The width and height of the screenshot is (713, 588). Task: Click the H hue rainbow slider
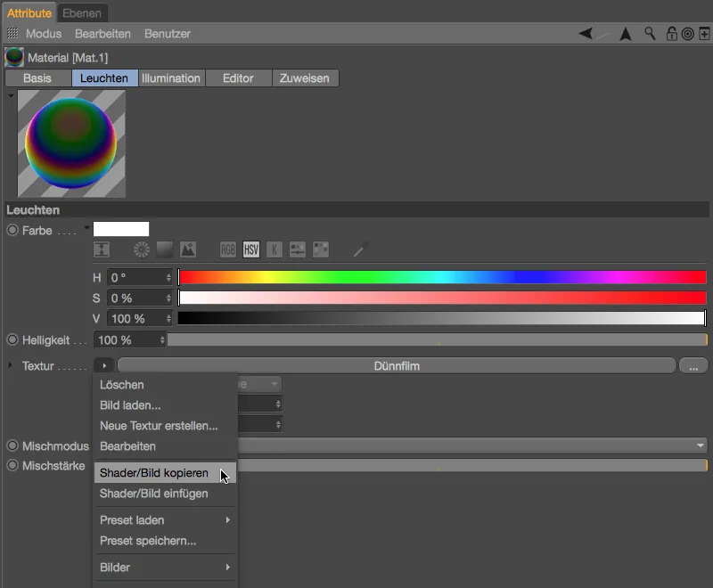coord(442,277)
